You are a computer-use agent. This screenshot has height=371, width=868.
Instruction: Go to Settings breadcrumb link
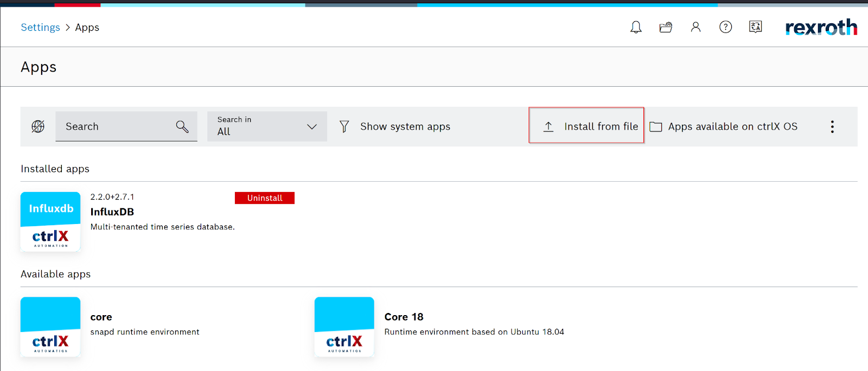(40, 27)
